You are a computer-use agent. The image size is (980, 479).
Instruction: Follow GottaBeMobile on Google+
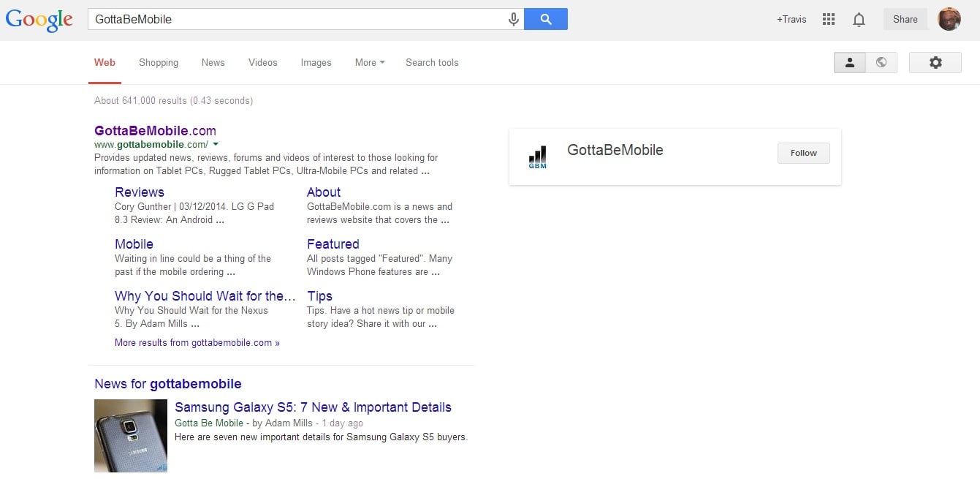pos(804,153)
